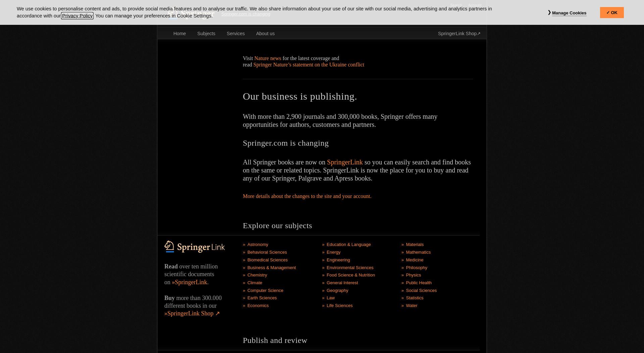This screenshot has width=644, height=353.
Task: Click the 'Explore our subjects' heading
Action: coord(277,225)
